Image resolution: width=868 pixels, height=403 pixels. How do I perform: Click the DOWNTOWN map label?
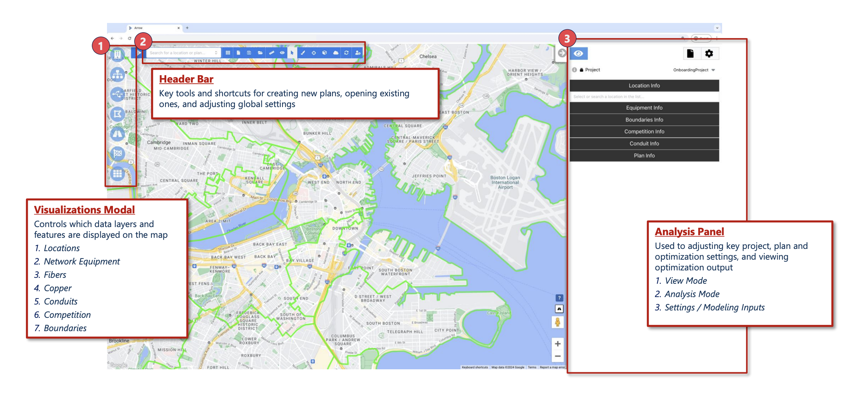click(345, 229)
